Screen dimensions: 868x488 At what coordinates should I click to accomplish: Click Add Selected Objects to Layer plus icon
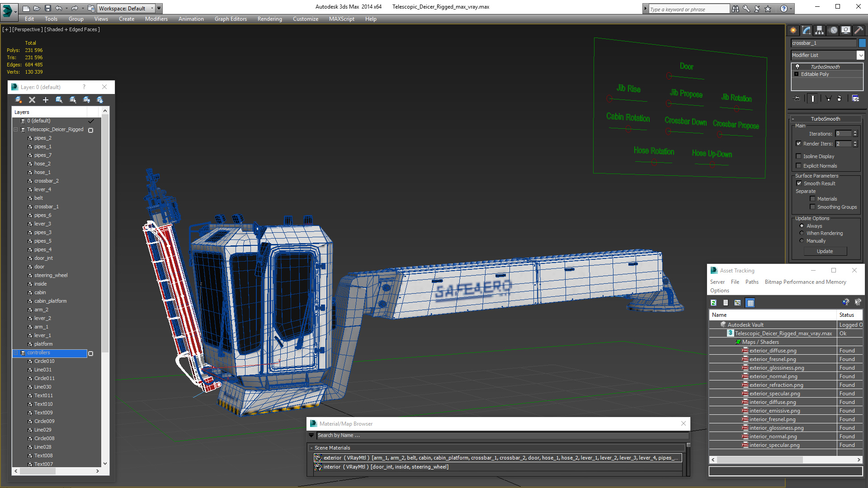point(46,100)
